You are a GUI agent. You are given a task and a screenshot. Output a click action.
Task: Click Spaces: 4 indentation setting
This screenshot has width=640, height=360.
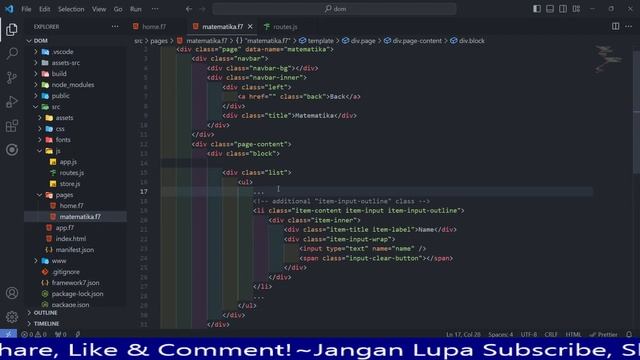point(500,334)
